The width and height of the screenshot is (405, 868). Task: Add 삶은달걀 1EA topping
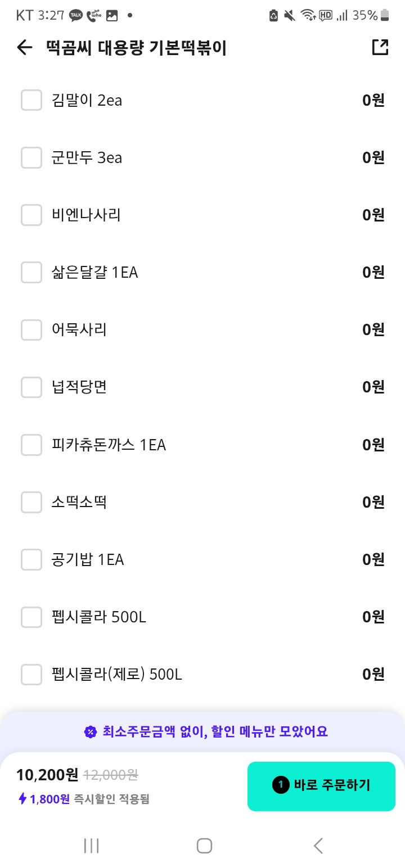(31, 273)
